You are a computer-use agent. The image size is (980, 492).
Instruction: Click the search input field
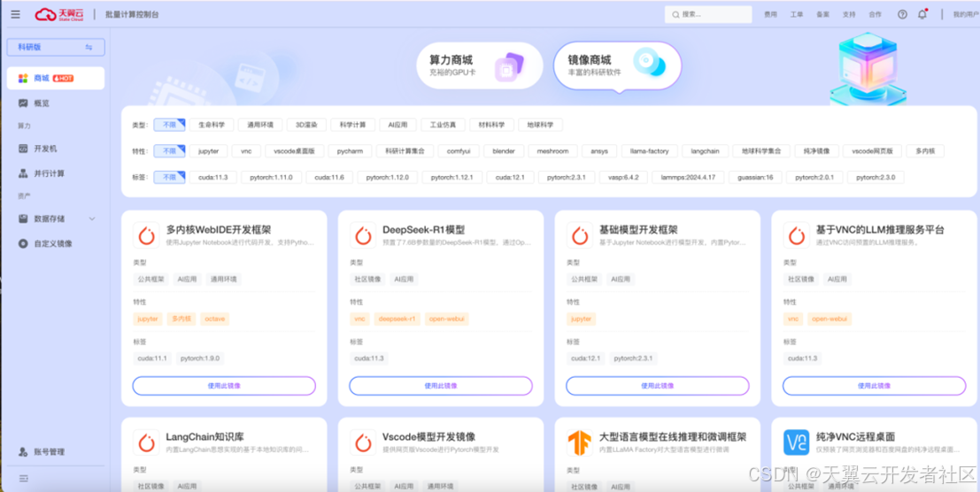(708, 14)
